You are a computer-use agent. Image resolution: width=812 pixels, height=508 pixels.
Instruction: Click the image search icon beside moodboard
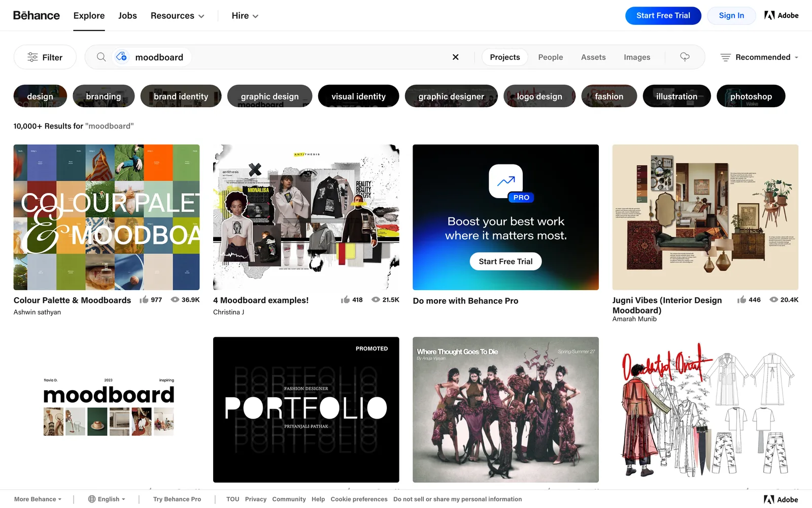tap(122, 57)
